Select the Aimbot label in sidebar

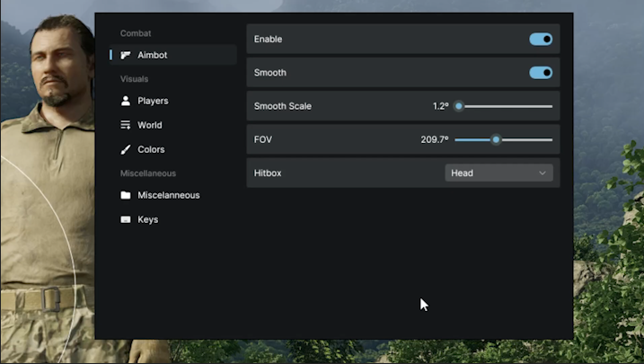pyautogui.click(x=153, y=56)
